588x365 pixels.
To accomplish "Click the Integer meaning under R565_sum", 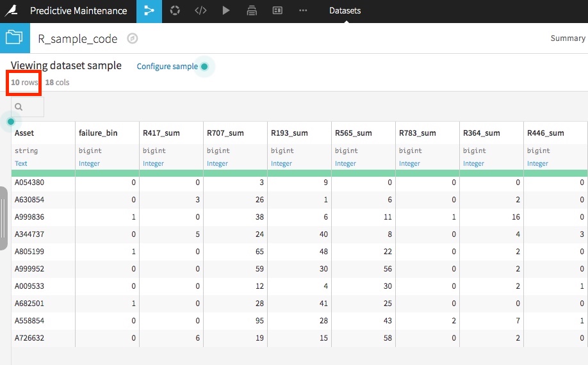I will [345, 163].
